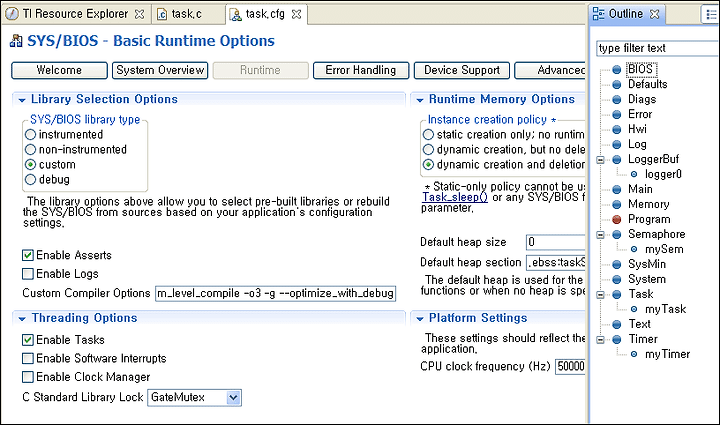
Task: Click the Task module icon in Outline
Action: pos(617,294)
